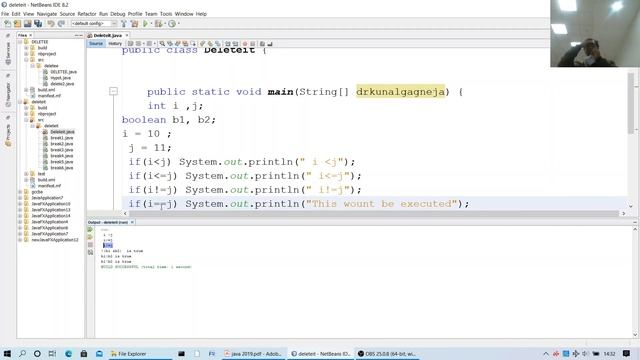Open the Navigate menu
Image resolution: width=640 pixels, height=360 pixels.
pos(47,14)
